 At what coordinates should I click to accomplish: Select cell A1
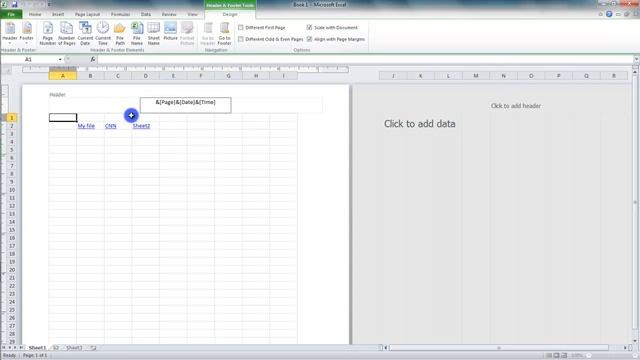click(63, 118)
